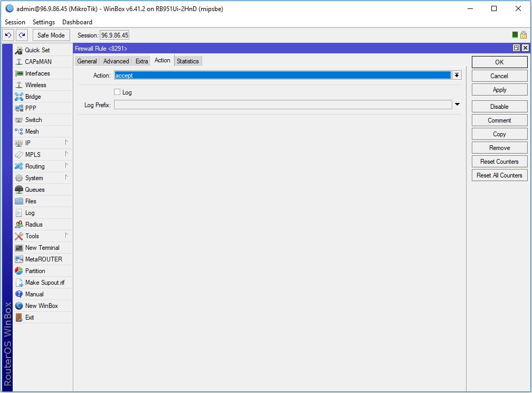Click the Cancel button
The image size is (532, 393).
click(x=499, y=76)
